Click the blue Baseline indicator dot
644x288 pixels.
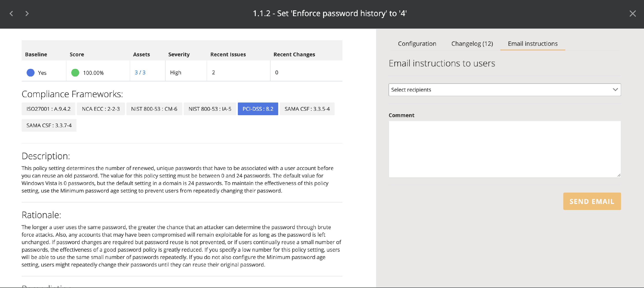pos(30,73)
